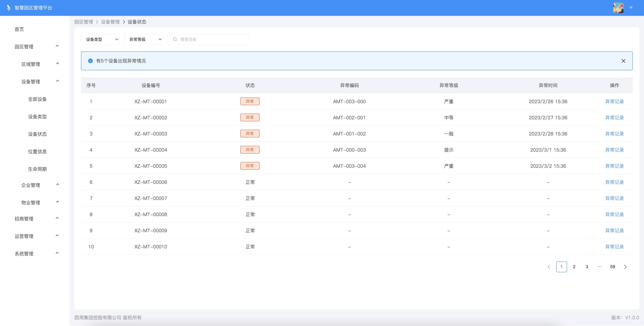
Task: Click the search magnifier icon
Action: pos(175,39)
